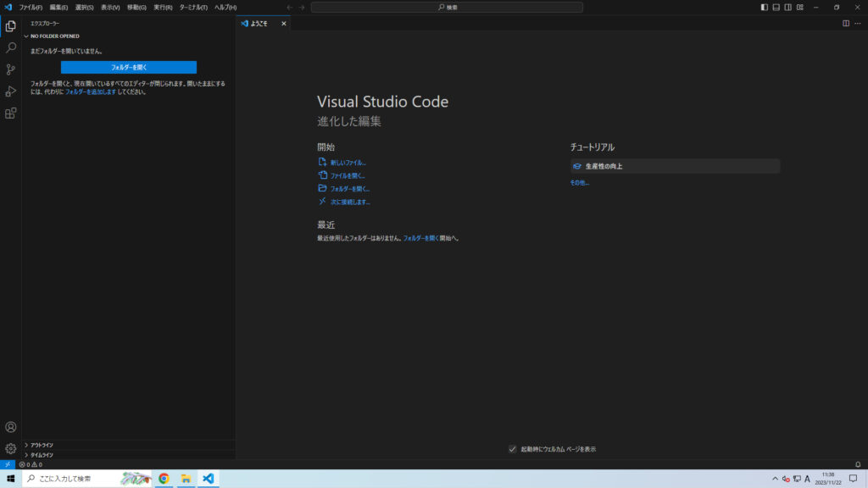This screenshot has height=488, width=868.
Task: Open the Windows action center icon
Action: point(853,479)
